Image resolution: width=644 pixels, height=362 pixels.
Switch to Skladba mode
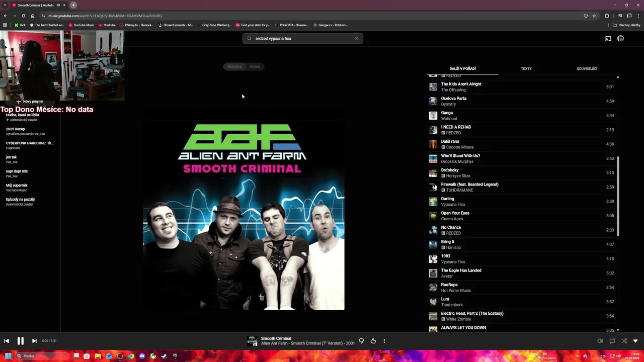point(234,66)
